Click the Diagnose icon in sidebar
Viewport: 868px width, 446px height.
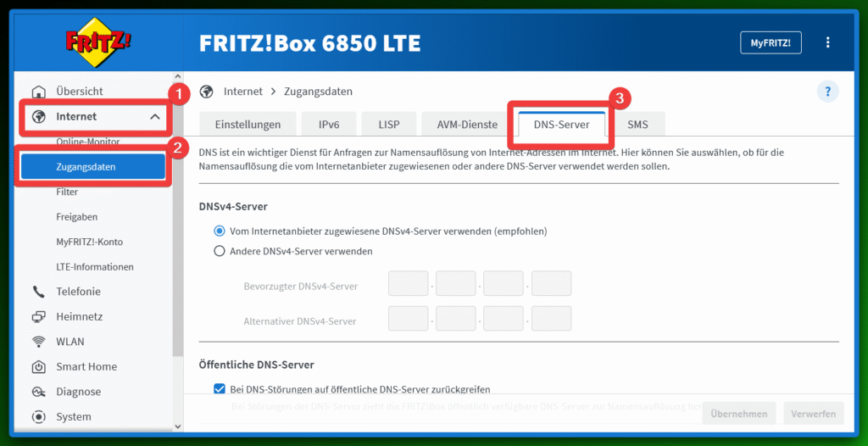39,392
